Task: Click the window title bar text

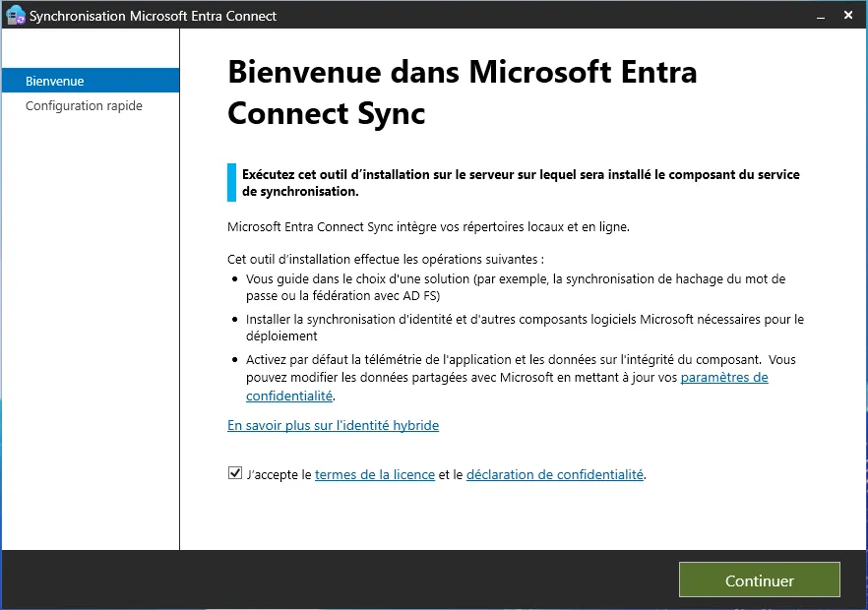Action: click(x=153, y=16)
